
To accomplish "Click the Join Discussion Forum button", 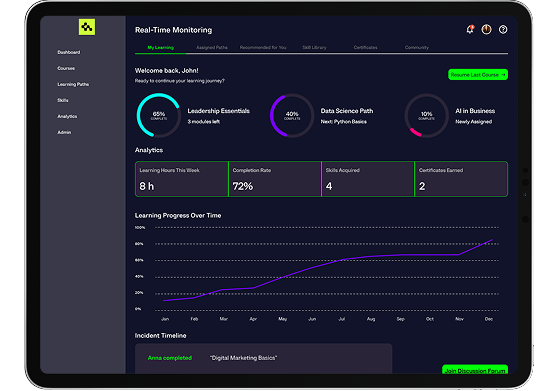I will tap(475, 370).
